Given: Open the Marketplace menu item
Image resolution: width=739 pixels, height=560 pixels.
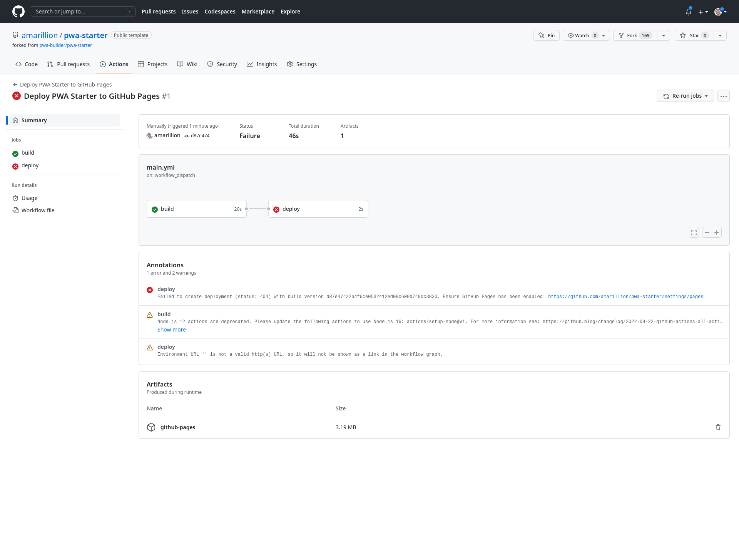Looking at the screenshot, I should click(258, 12).
